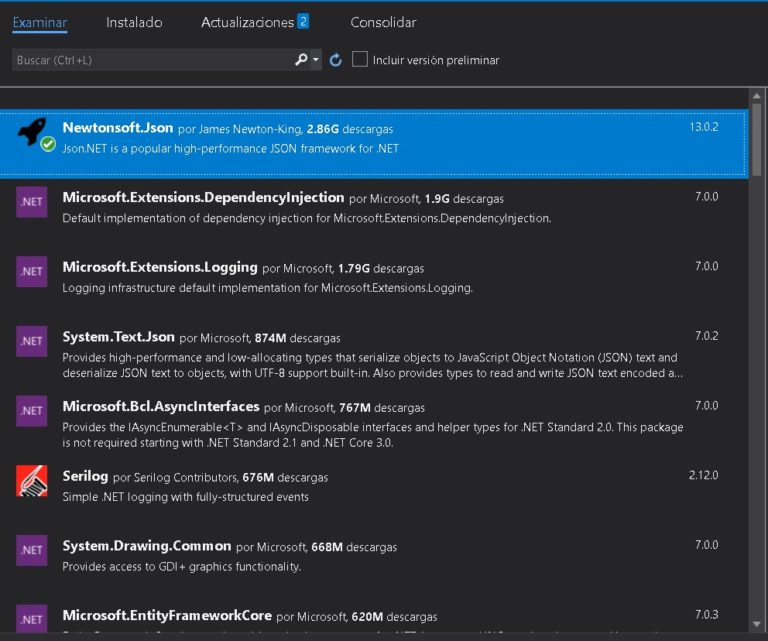Switch to the Instalado tab
Viewport: 768px width, 641px height.
[x=134, y=23]
